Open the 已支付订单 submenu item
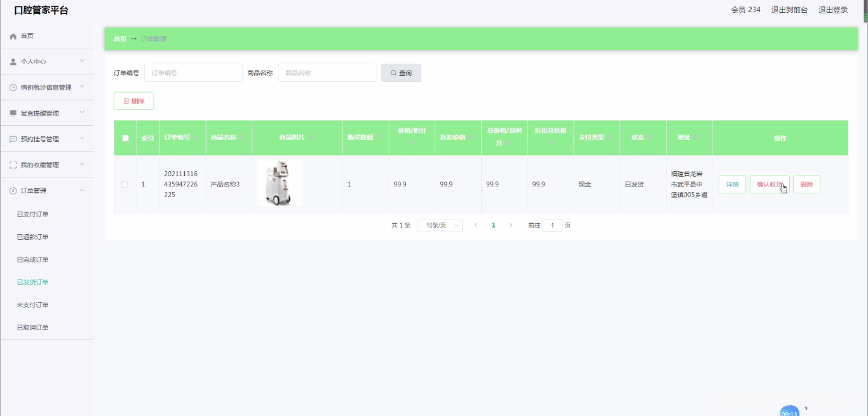This screenshot has width=868, height=416. click(33, 214)
